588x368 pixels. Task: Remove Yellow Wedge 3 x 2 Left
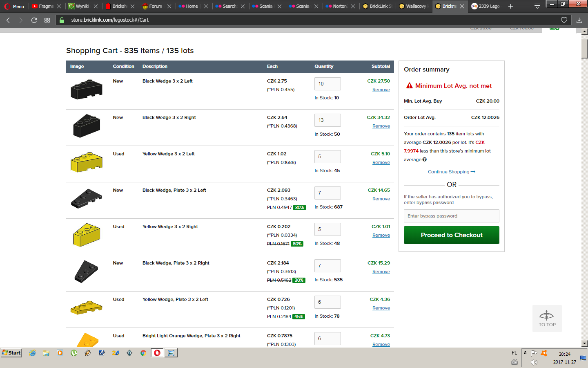381,163
